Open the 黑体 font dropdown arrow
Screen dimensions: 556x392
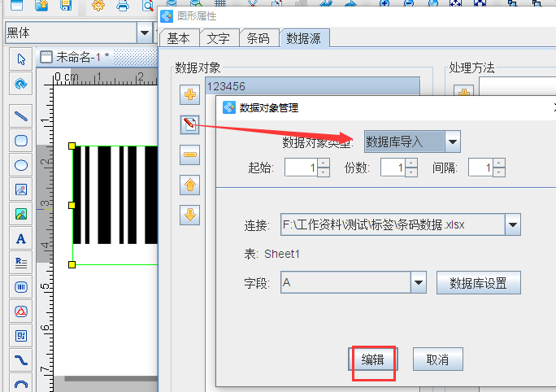(145, 33)
